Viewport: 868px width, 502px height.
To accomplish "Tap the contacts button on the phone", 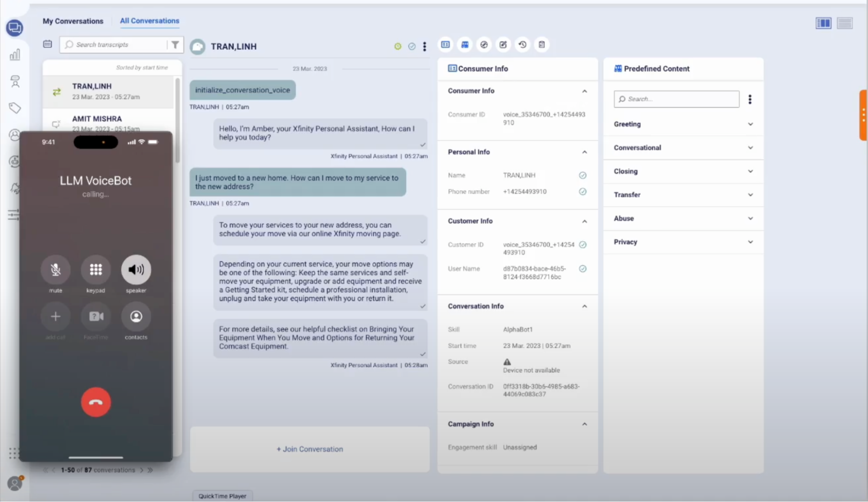I will 136,316.
